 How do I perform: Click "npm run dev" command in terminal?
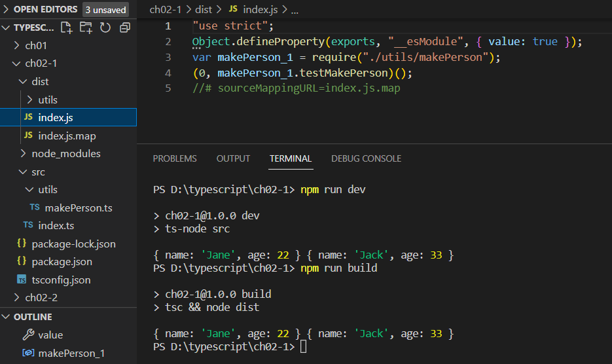333,189
